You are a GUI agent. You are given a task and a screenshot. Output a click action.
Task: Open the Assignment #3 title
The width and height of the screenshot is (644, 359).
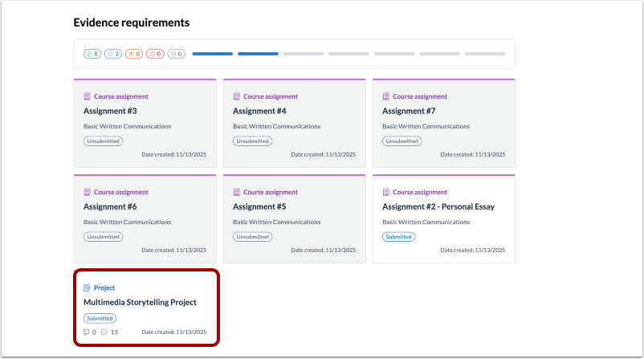point(110,111)
